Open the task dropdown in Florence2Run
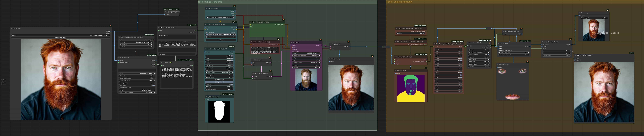 pos(137,74)
